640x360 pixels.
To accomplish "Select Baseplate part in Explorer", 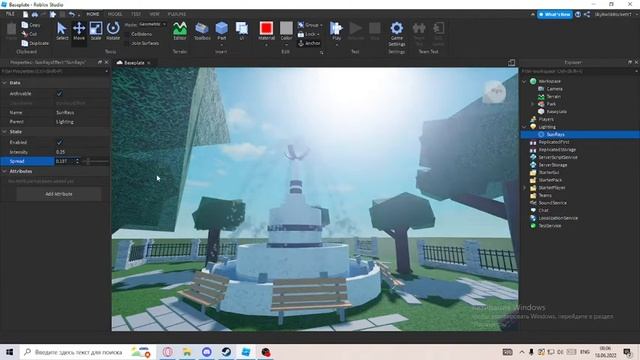I will [557, 111].
